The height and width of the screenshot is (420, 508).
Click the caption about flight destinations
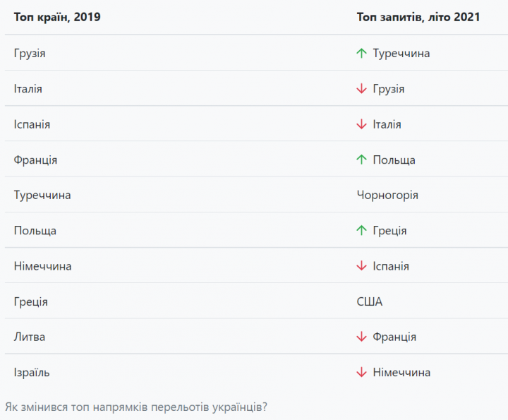click(136, 407)
